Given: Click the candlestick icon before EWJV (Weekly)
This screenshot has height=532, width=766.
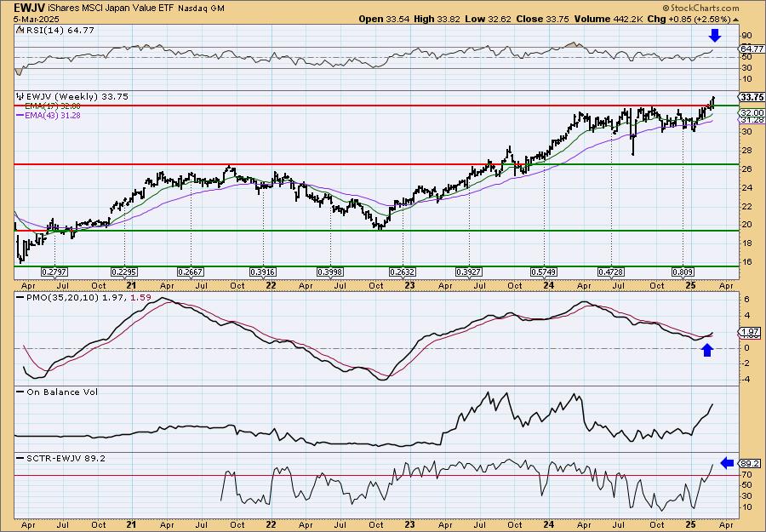Looking at the screenshot, I should pos(20,97).
